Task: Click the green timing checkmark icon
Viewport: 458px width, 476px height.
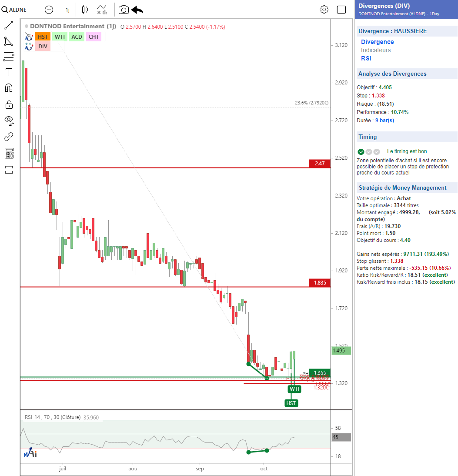Action: (361, 152)
